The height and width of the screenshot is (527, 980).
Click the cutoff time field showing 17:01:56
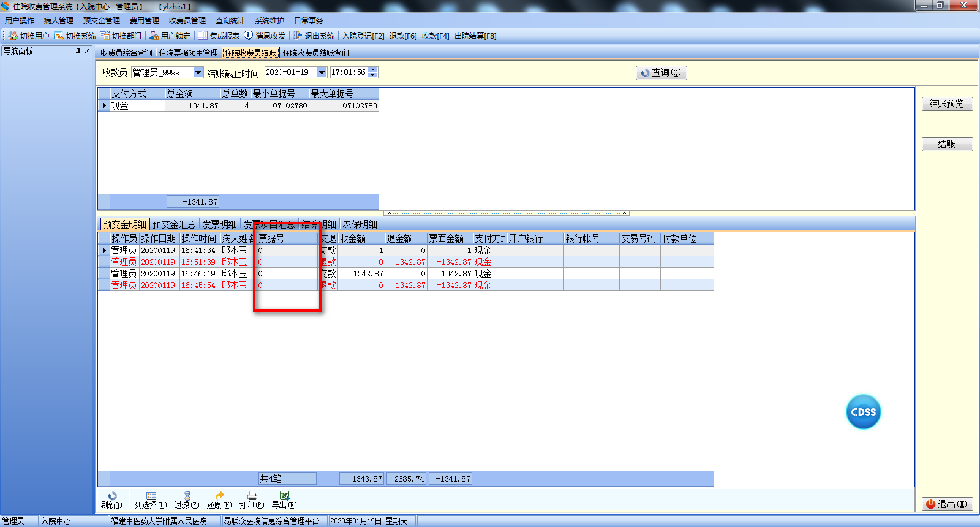coord(349,72)
